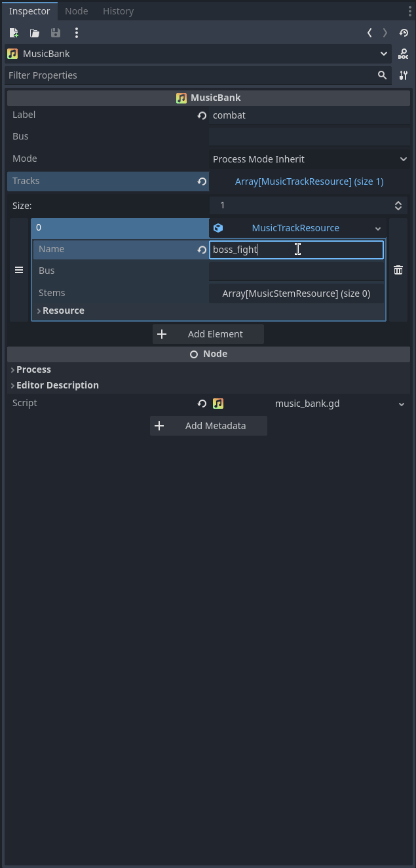416x868 pixels.
Task: Revert the Label property to default
Action: pyautogui.click(x=202, y=115)
